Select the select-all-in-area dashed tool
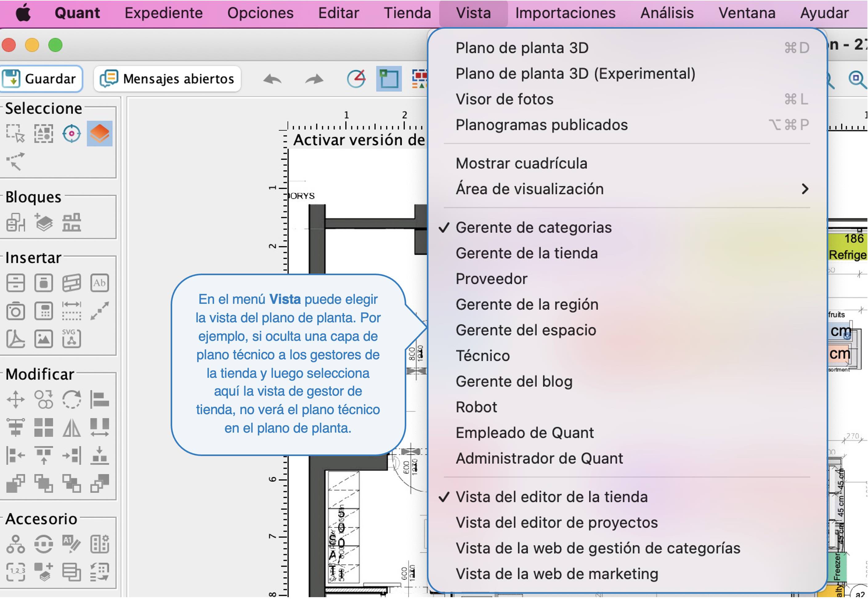868x599 pixels. pos(43,134)
